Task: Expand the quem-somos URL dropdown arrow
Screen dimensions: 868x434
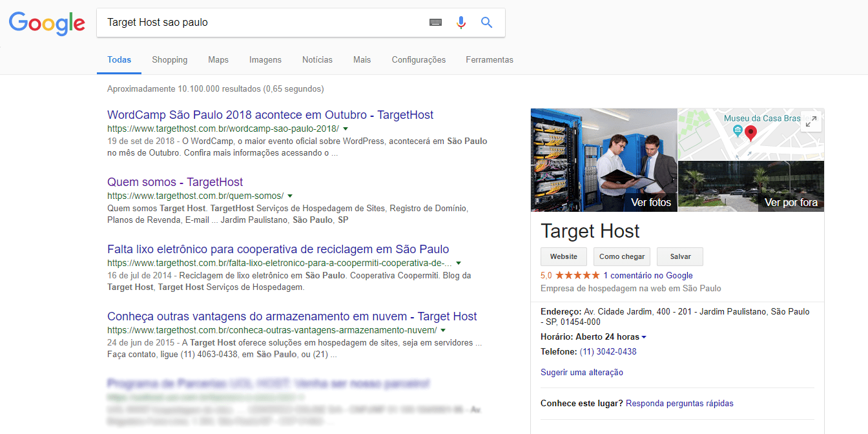Action: tap(290, 196)
